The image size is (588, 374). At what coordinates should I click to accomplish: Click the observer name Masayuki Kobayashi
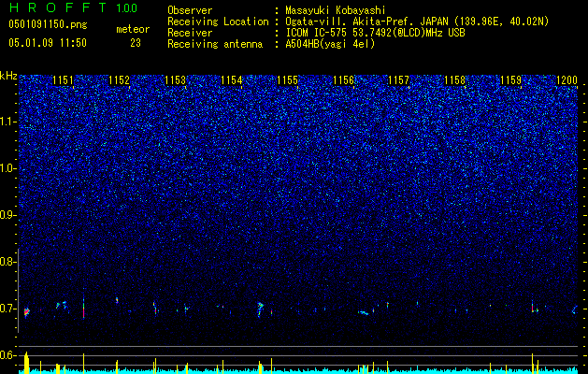coord(336,10)
